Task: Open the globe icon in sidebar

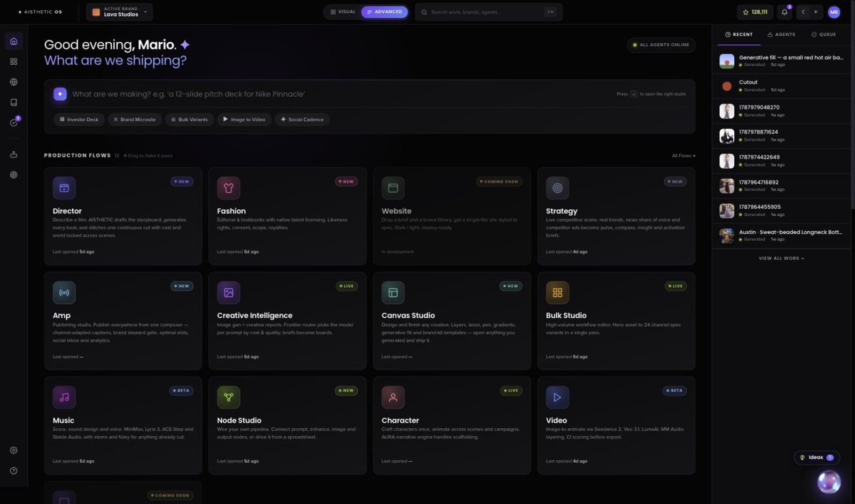Action: [14, 82]
